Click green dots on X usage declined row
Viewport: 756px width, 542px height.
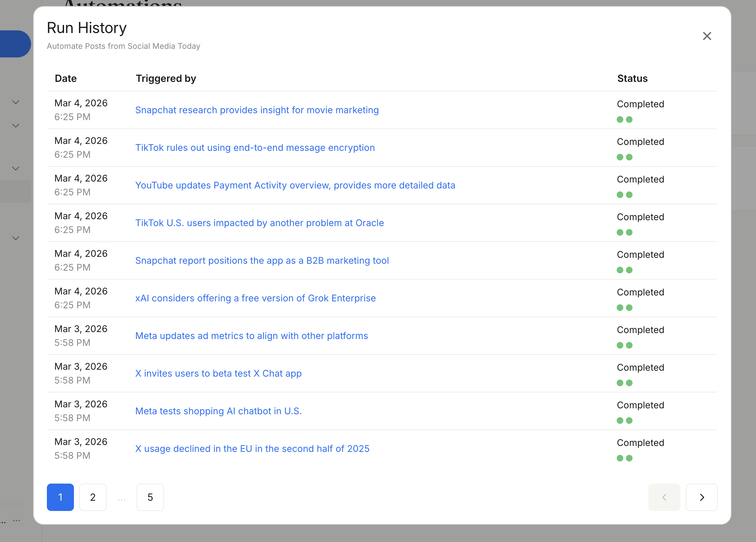[x=625, y=458]
